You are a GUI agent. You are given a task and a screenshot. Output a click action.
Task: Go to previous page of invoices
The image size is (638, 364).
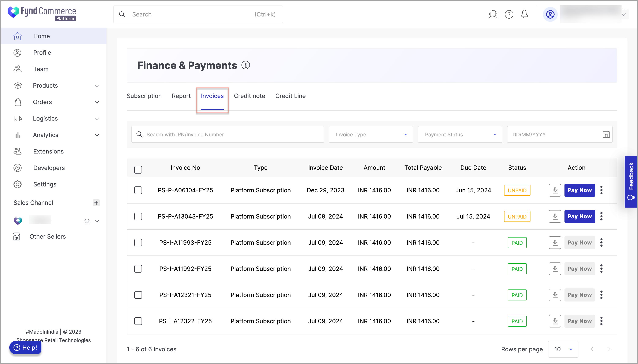click(592, 349)
